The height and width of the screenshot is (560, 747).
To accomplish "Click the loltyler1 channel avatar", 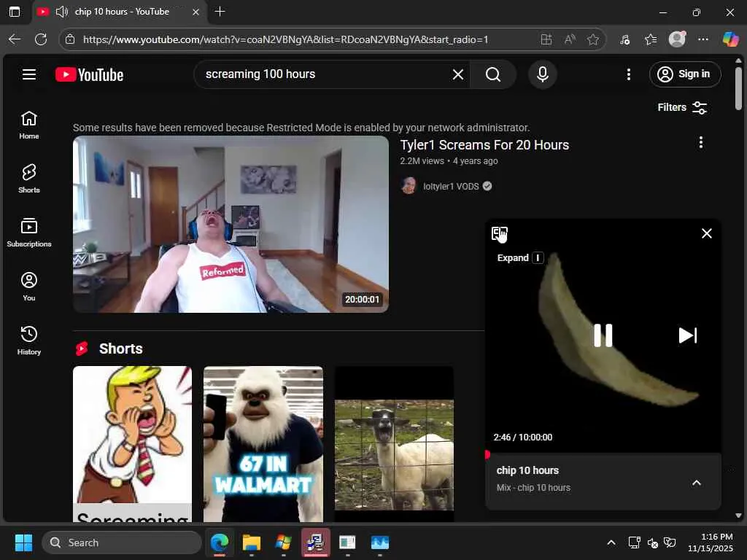I will [409, 186].
